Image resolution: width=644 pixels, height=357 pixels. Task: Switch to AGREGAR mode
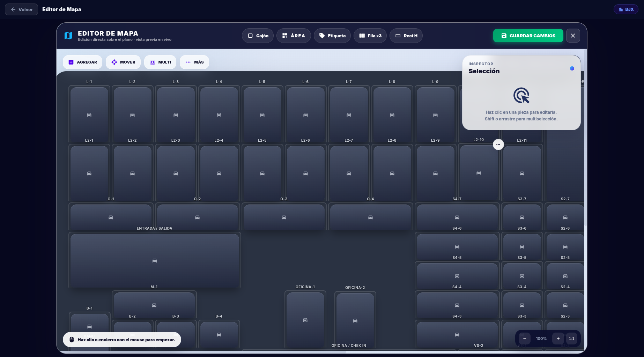click(82, 62)
